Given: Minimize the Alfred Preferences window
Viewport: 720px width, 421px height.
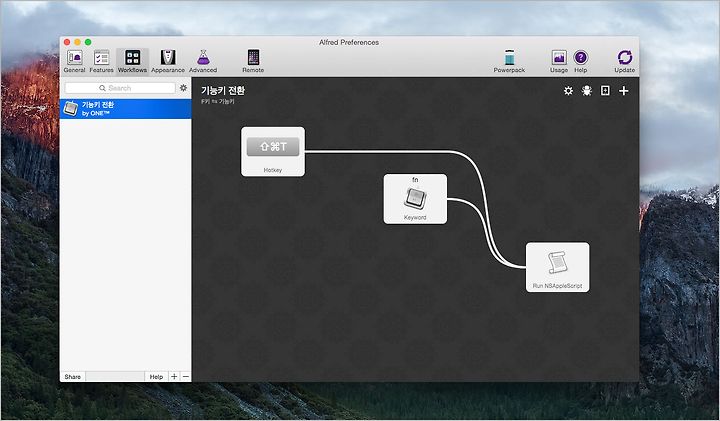Looking at the screenshot, I should click(78, 42).
